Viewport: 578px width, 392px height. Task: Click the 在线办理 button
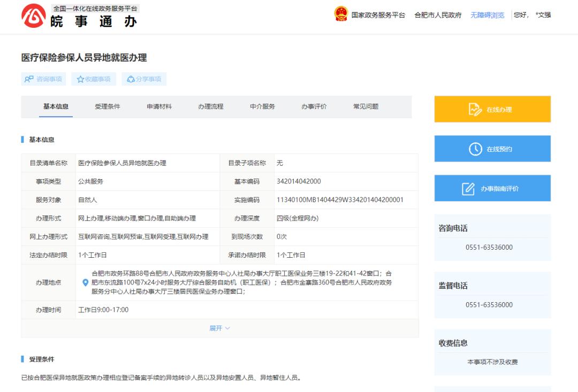[492, 108]
